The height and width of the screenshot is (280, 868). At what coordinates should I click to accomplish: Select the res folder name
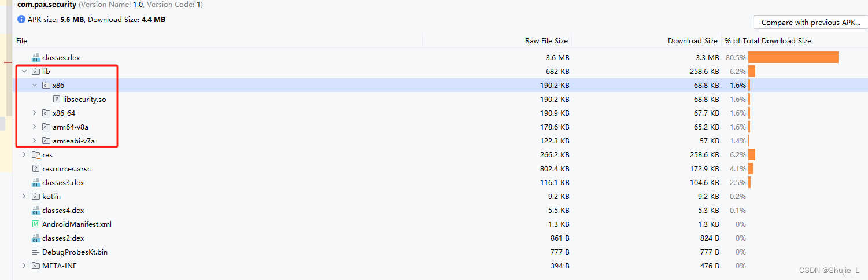47,155
